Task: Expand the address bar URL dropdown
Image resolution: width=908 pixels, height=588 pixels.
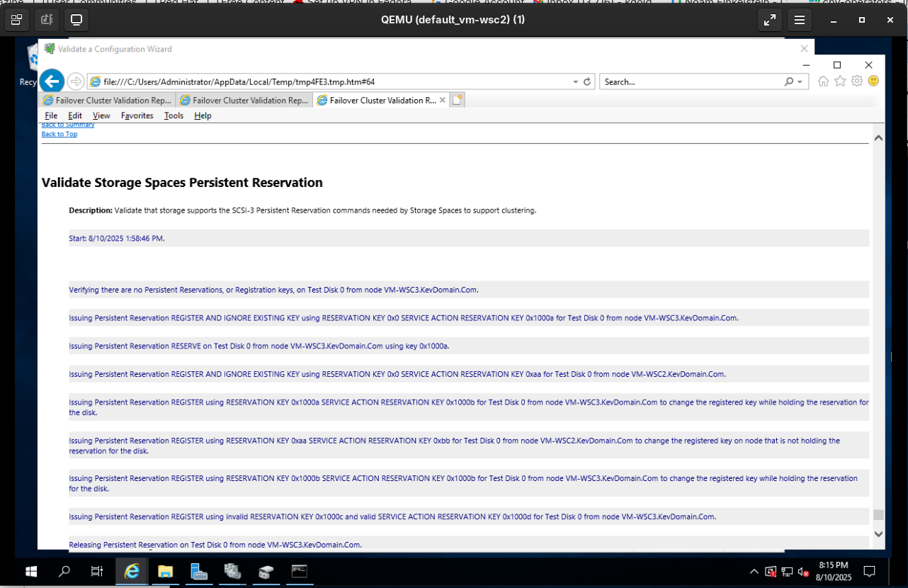Action: pyautogui.click(x=576, y=82)
